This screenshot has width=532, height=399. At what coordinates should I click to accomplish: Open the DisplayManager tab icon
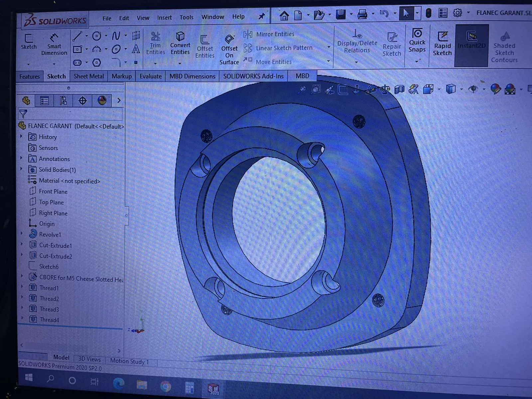102,100
